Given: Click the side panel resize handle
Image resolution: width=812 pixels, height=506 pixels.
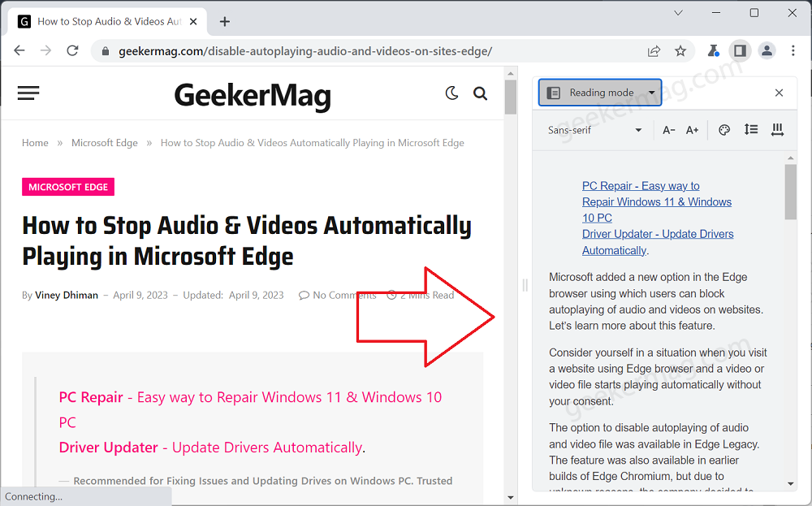Looking at the screenshot, I should (x=525, y=285).
